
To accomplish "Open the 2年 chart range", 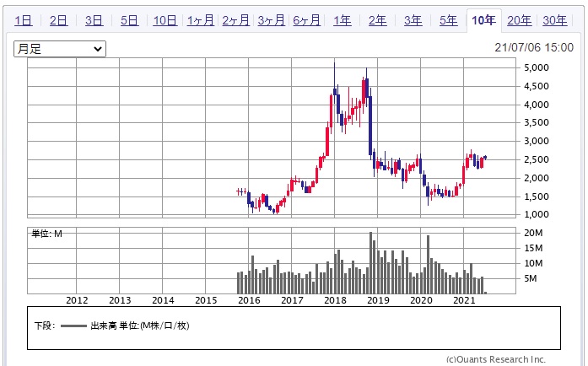I will pos(378,20).
